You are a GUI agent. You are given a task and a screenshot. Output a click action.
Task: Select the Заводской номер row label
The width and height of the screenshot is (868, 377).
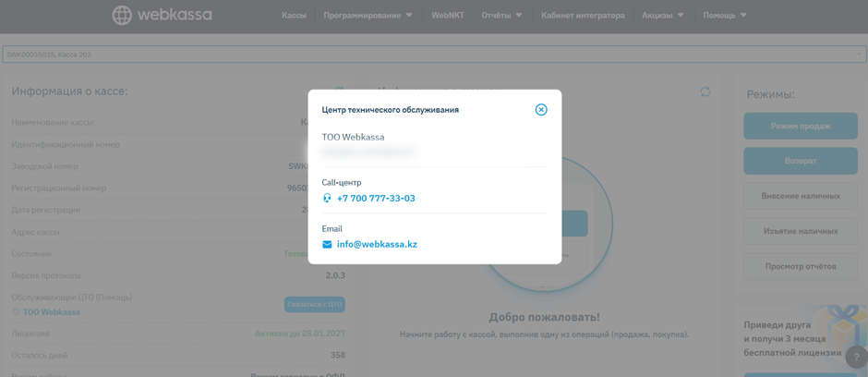(x=45, y=166)
